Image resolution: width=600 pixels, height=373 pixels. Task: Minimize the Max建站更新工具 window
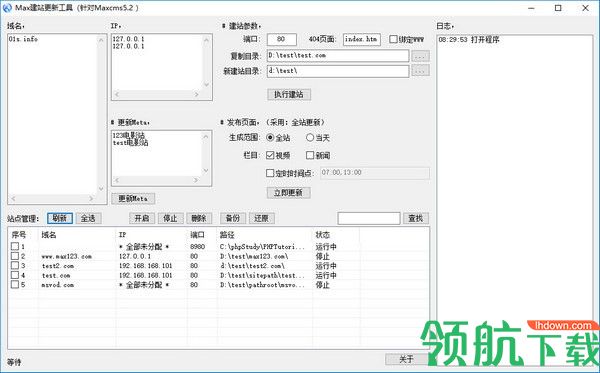[x=532, y=8]
